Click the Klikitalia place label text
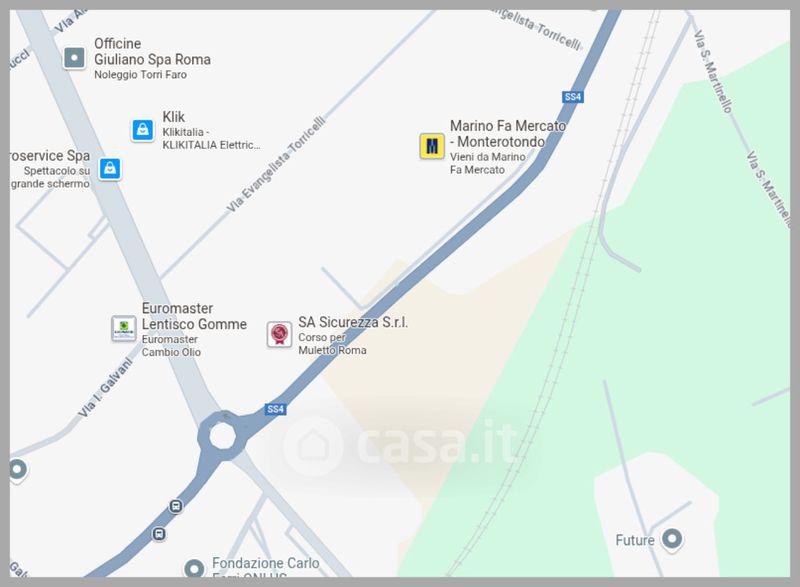The image size is (800, 587). [211, 138]
